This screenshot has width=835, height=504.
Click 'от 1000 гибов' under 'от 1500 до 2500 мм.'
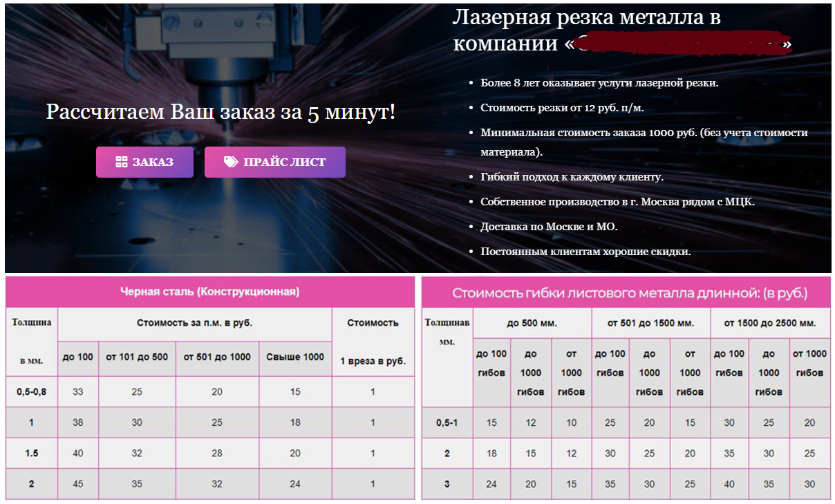809,363
